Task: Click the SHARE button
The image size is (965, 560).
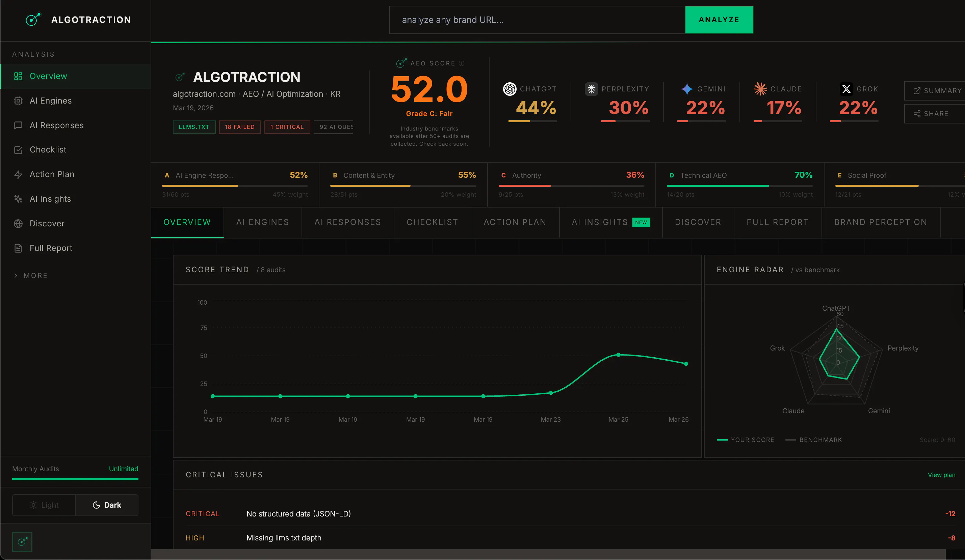Action: (935, 114)
